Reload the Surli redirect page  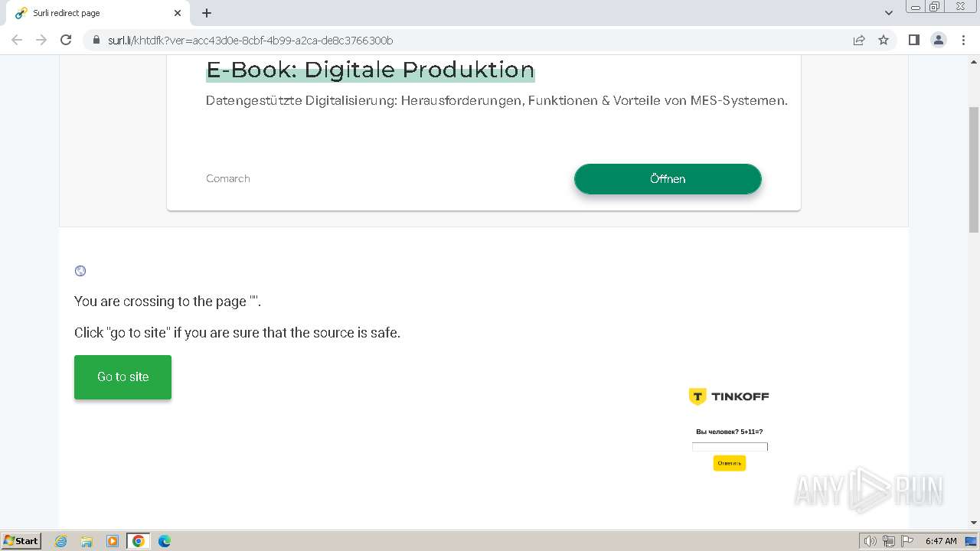click(x=66, y=40)
